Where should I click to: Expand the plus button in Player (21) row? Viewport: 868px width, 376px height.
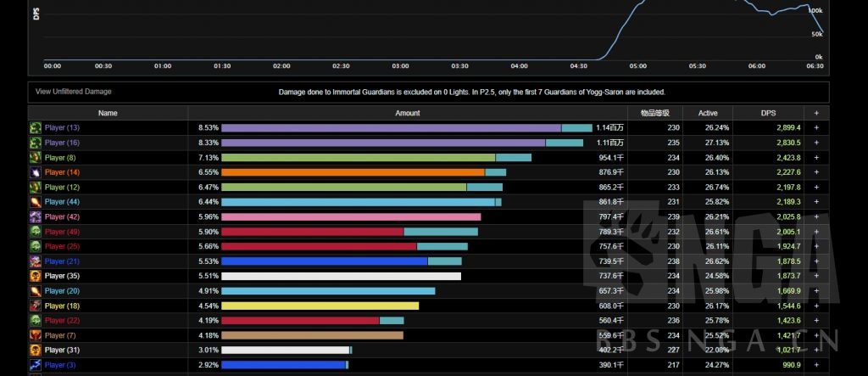point(816,261)
